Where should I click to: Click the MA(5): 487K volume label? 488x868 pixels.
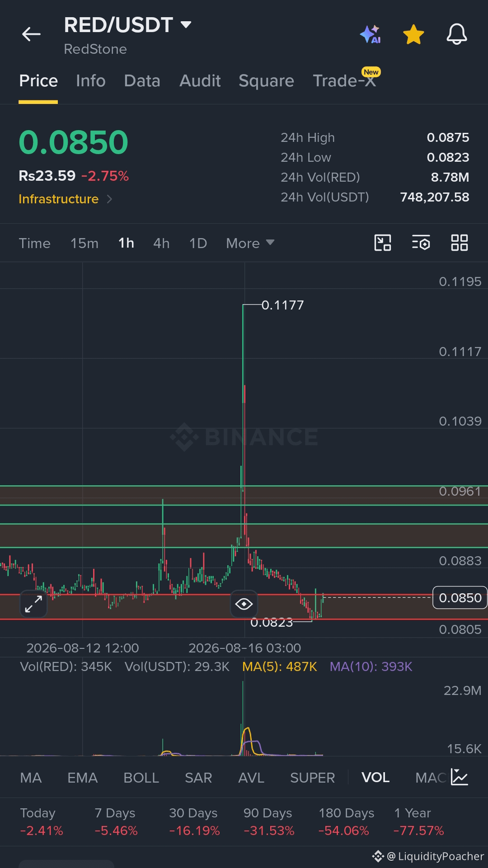[280, 666]
